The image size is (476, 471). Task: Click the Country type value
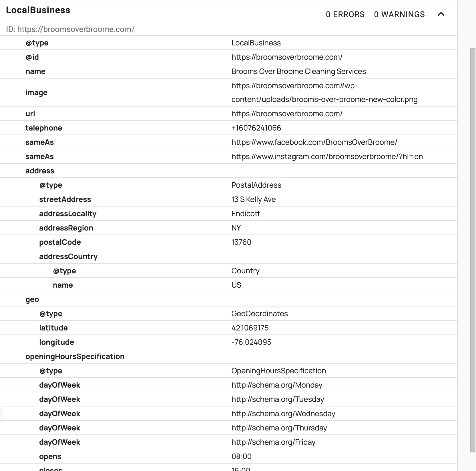(x=245, y=271)
